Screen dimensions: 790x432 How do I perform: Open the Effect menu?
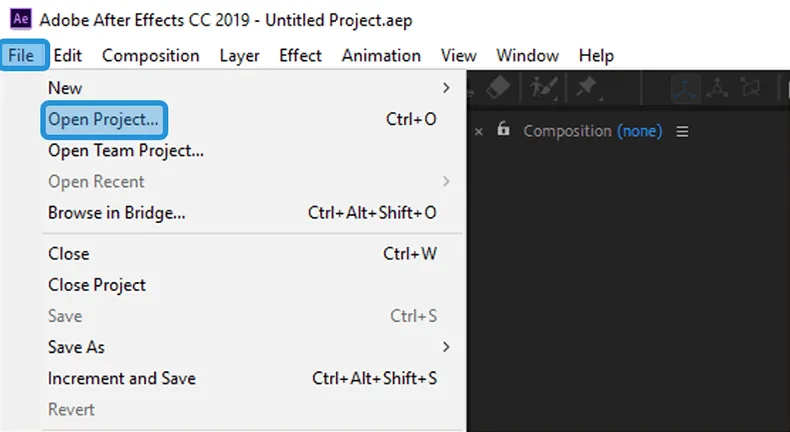point(300,55)
